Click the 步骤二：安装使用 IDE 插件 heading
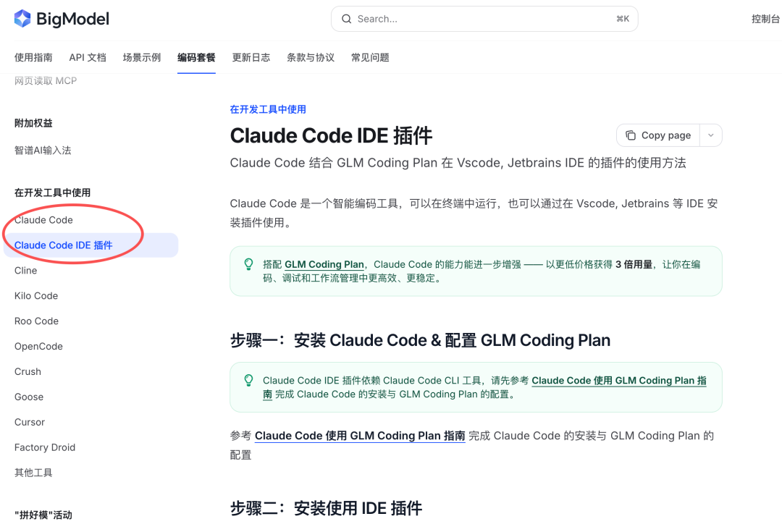The image size is (782, 532). (326, 508)
